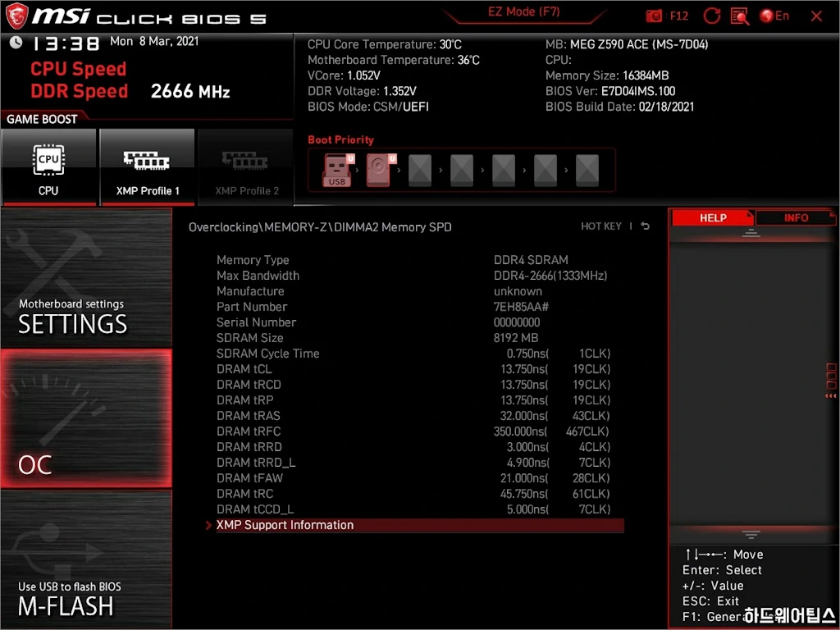Collapse help panel using top arrow handle

(751, 234)
